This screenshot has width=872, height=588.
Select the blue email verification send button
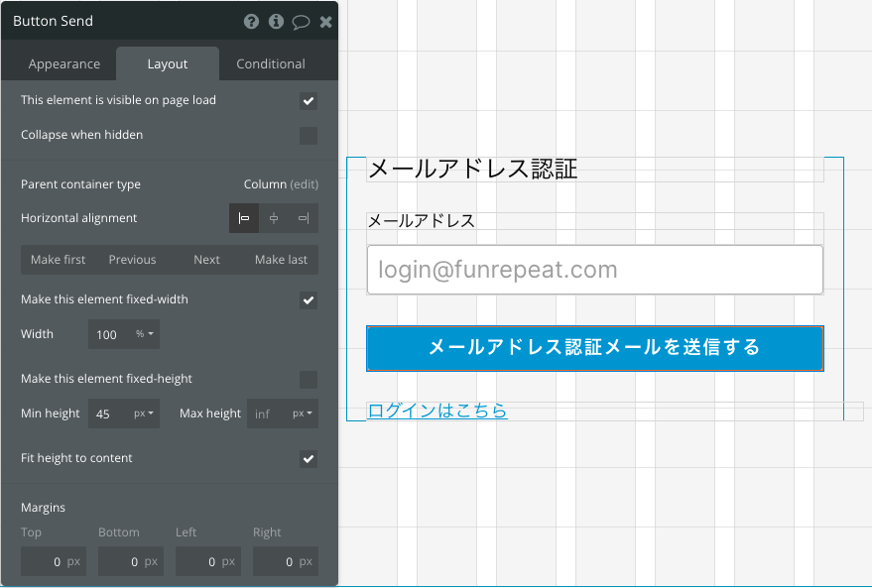pyautogui.click(x=594, y=348)
